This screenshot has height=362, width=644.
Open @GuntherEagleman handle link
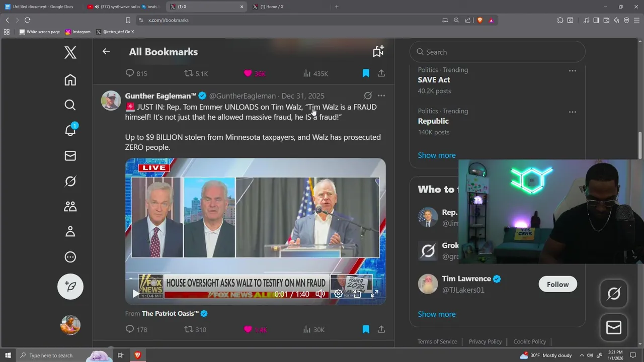(243, 96)
